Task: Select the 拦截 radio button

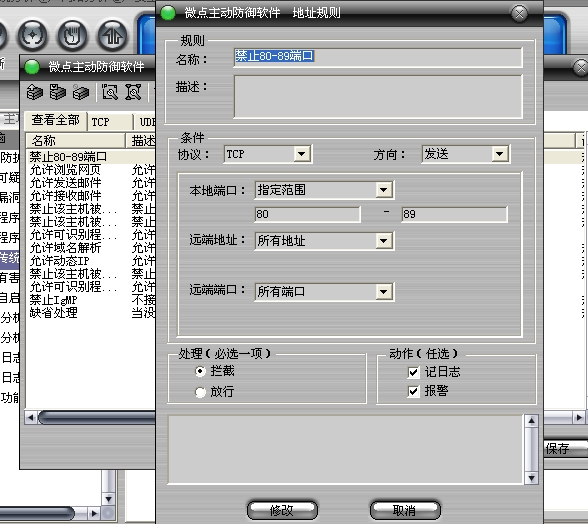Action: click(200, 371)
